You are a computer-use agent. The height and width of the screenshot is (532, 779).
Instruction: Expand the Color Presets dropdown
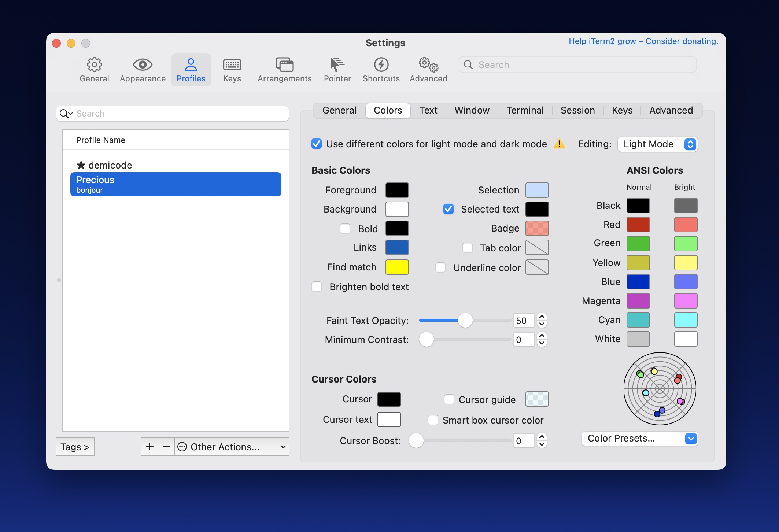pos(639,438)
